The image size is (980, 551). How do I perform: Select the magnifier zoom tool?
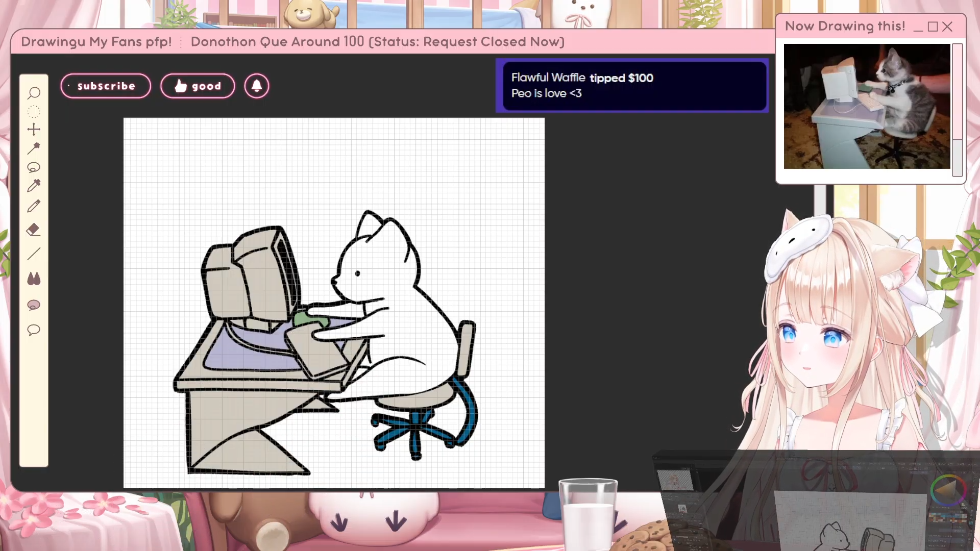(x=34, y=93)
